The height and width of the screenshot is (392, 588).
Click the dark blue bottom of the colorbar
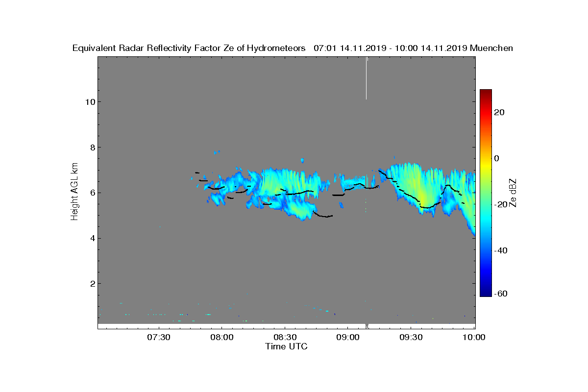point(486,293)
